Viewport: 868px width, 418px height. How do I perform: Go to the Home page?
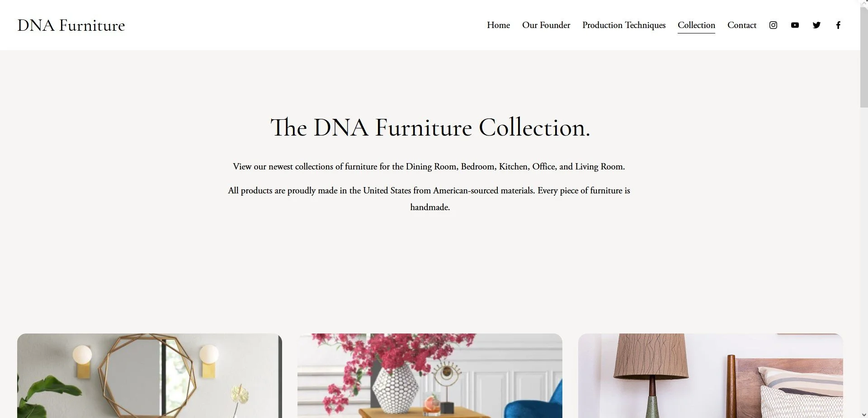click(498, 25)
